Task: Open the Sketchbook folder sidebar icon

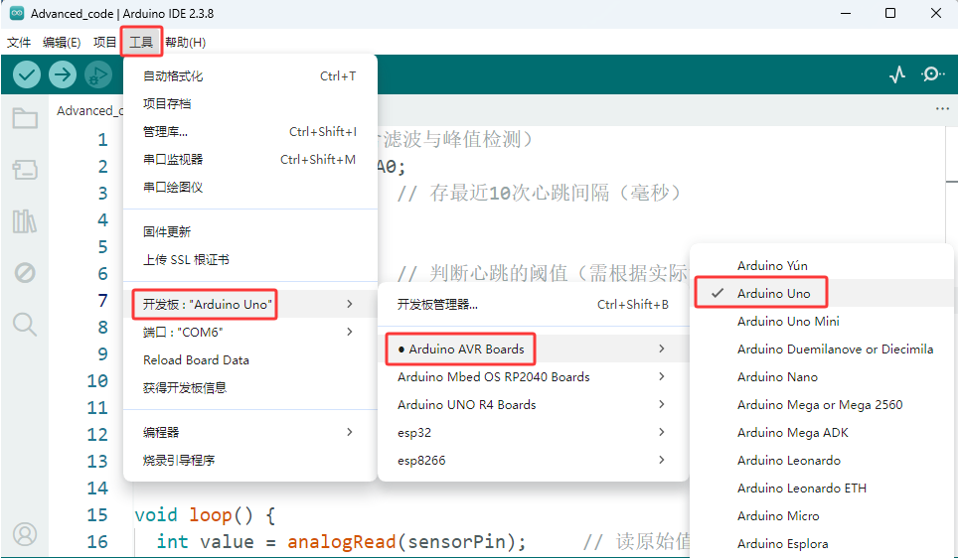Action: point(25,118)
